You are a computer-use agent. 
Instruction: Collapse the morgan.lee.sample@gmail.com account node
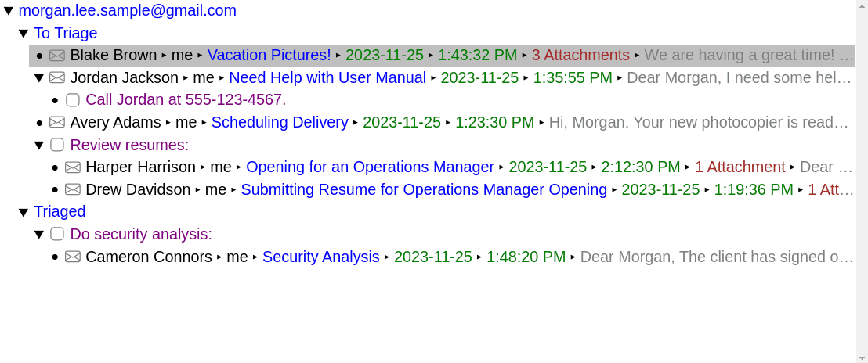click(9, 11)
